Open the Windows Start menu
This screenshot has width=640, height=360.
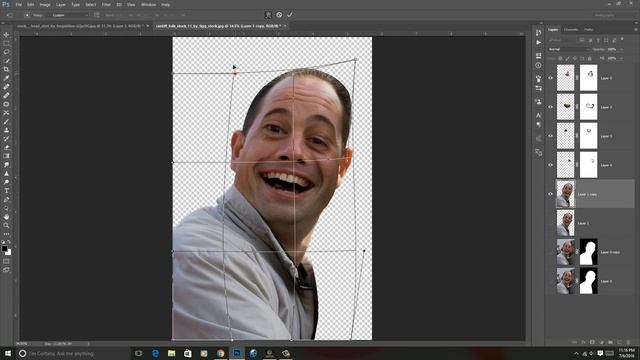click(x=8, y=353)
